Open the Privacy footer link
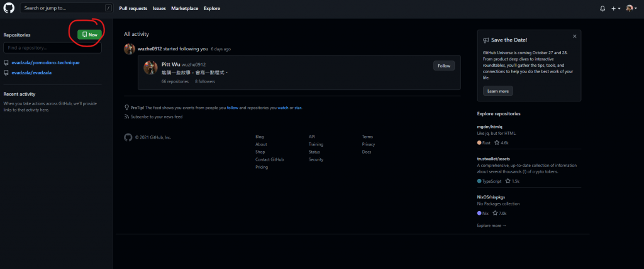Screen dimensions: 644x269 click(x=369, y=144)
